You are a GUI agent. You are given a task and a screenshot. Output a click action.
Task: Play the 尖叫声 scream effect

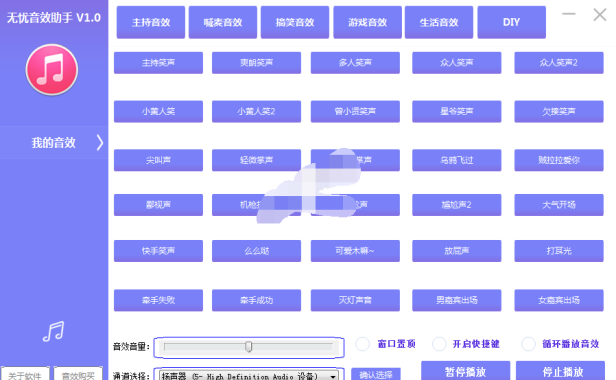(158, 160)
